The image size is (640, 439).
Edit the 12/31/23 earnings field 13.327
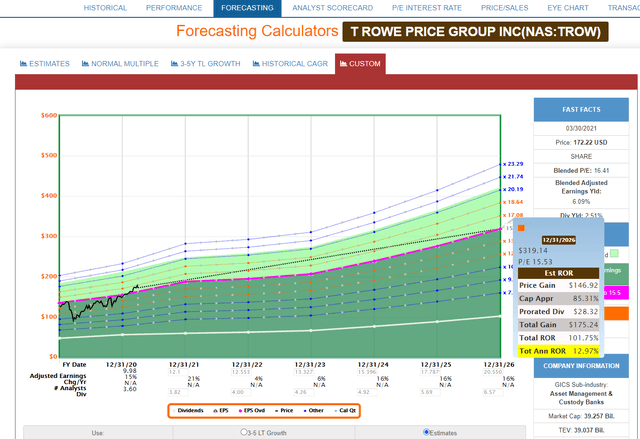pyautogui.click(x=304, y=372)
